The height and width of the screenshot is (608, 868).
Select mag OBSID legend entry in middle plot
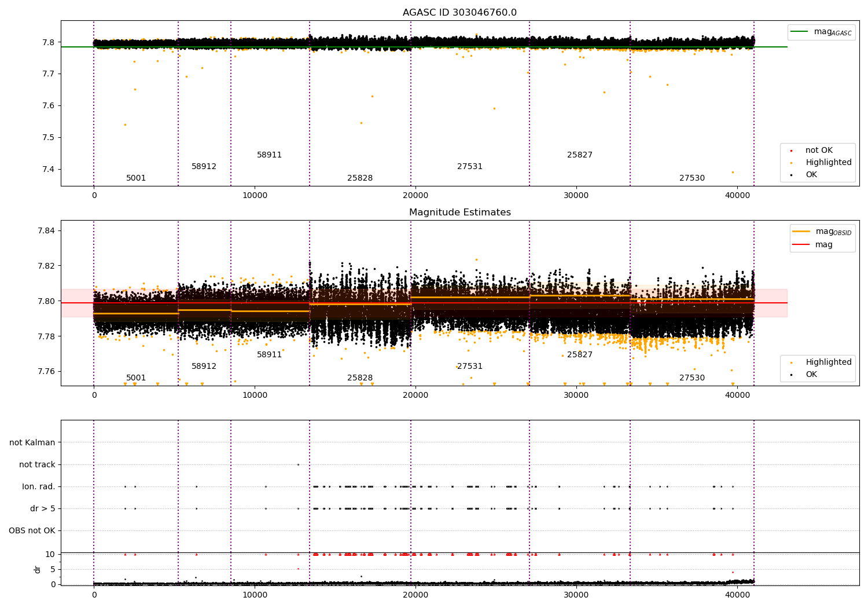[x=822, y=232]
